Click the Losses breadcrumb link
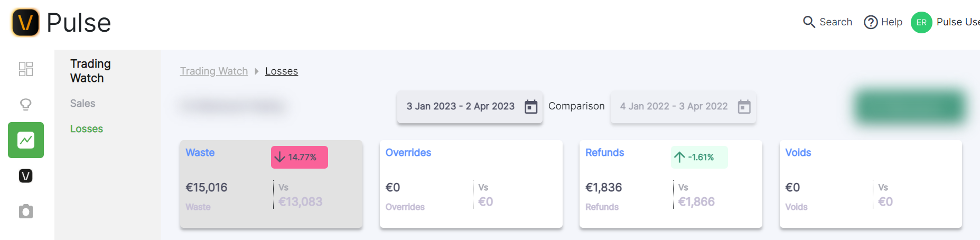 [x=282, y=71]
